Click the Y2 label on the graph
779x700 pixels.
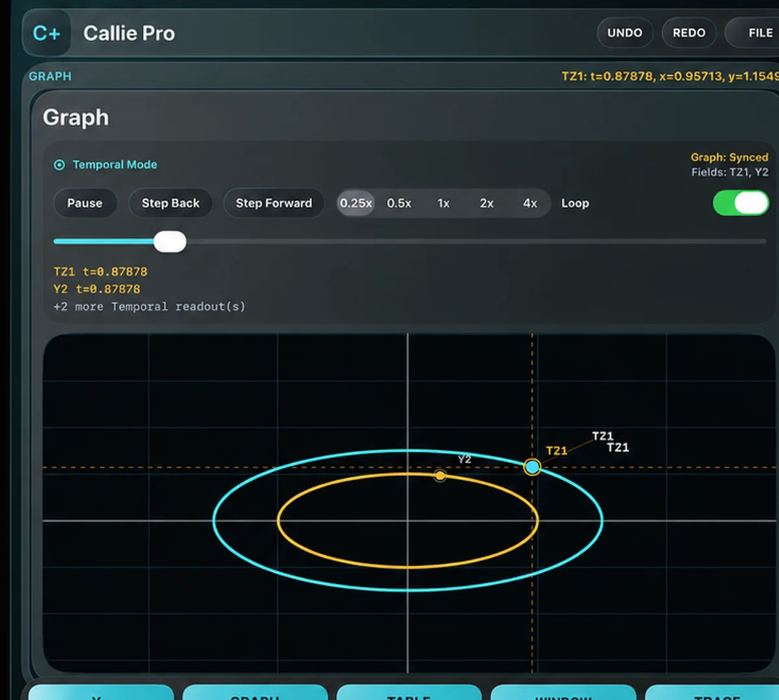click(464, 459)
